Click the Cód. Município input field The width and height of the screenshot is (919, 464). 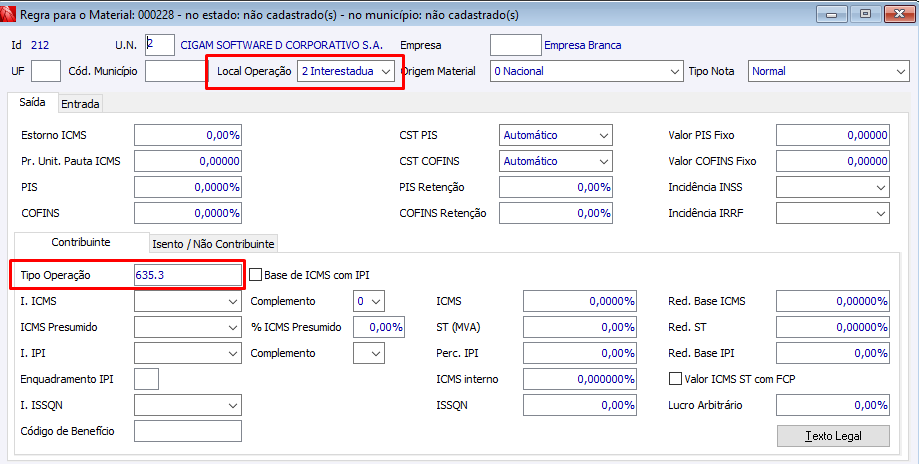tap(175, 72)
